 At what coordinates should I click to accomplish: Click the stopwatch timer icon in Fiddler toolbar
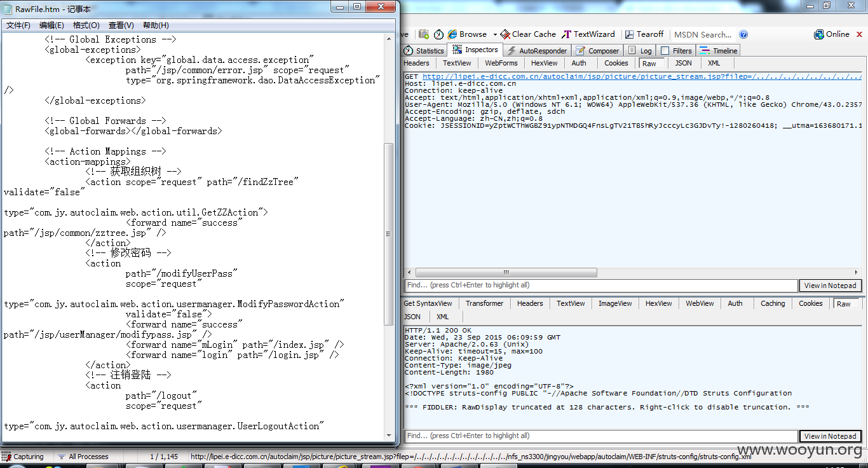[x=439, y=34]
